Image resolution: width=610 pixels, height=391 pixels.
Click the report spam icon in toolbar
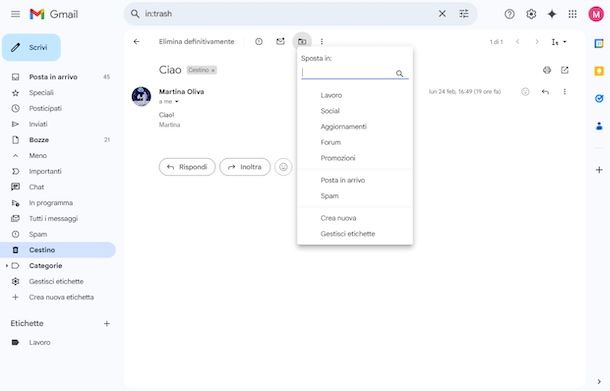point(259,42)
